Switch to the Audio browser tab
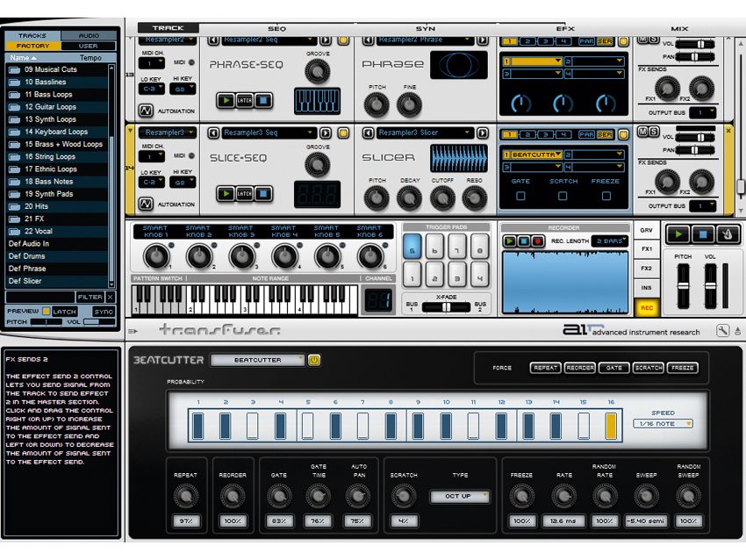The height and width of the screenshot is (560, 746). [x=89, y=36]
